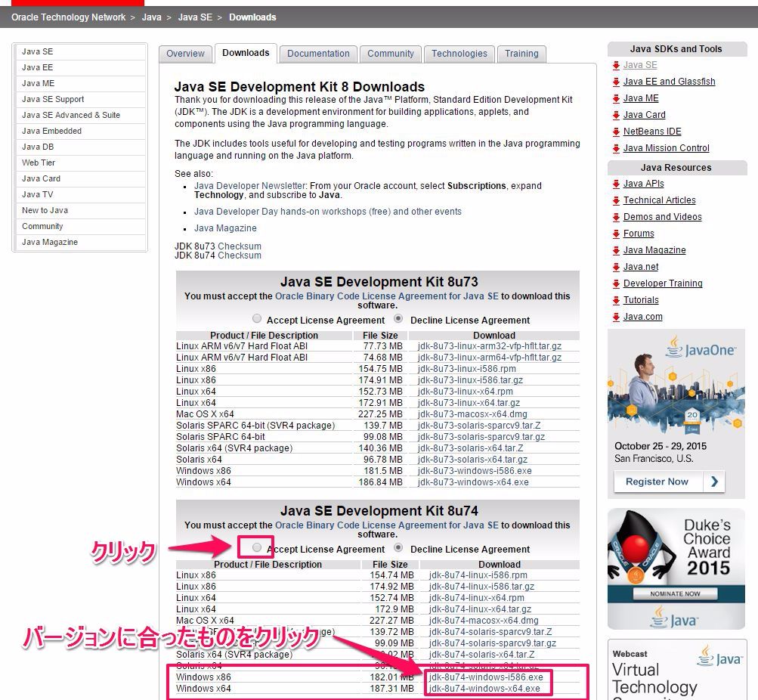This screenshot has width=758, height=700.
Task: Click red arrow icon next to Java.com
Action: pos(616,317)
